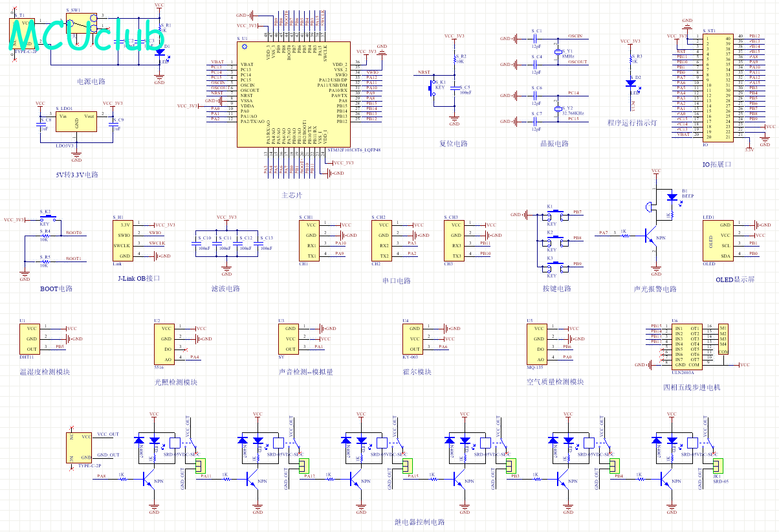Select the KY-003 hall sensor block U4
The image size is (779, 532).
(x=413, y=338)
